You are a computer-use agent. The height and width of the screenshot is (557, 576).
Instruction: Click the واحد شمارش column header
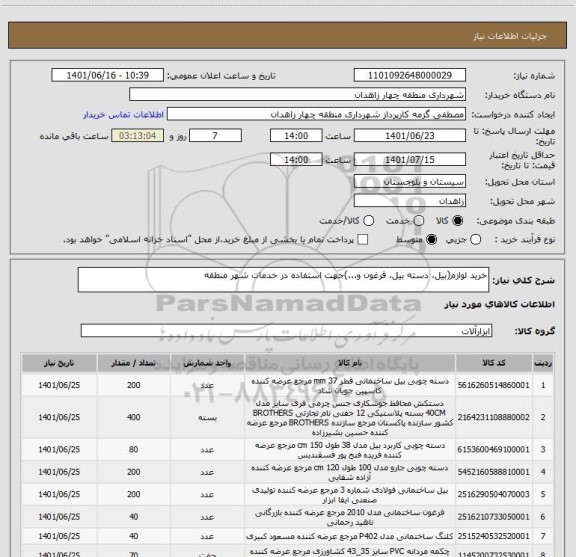click(x=208, y=363)
